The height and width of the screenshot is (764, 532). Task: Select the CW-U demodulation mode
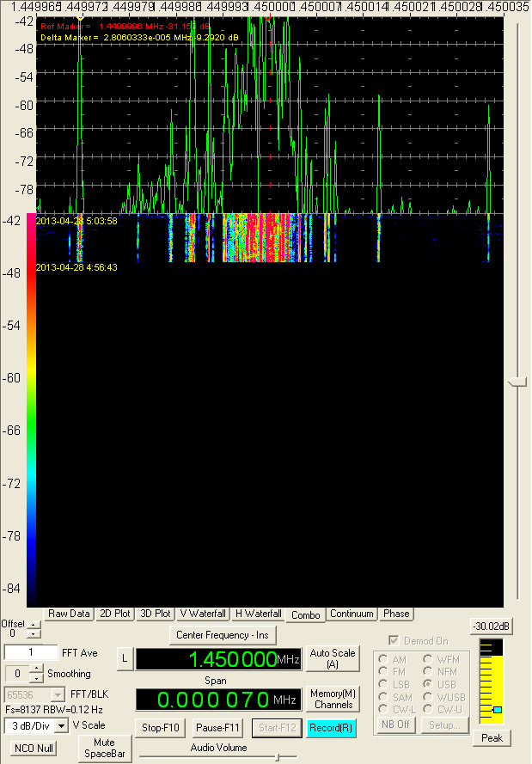(x=428, y=710)
